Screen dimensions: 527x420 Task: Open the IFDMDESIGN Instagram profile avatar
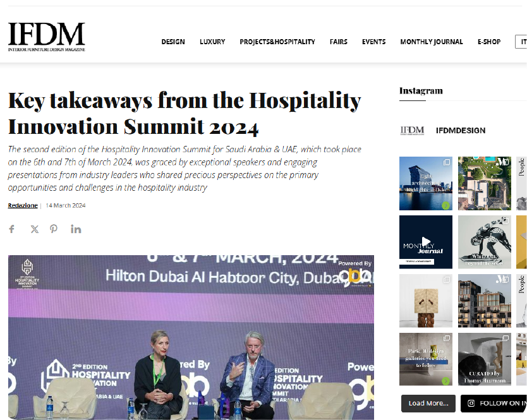coord(412,130)
